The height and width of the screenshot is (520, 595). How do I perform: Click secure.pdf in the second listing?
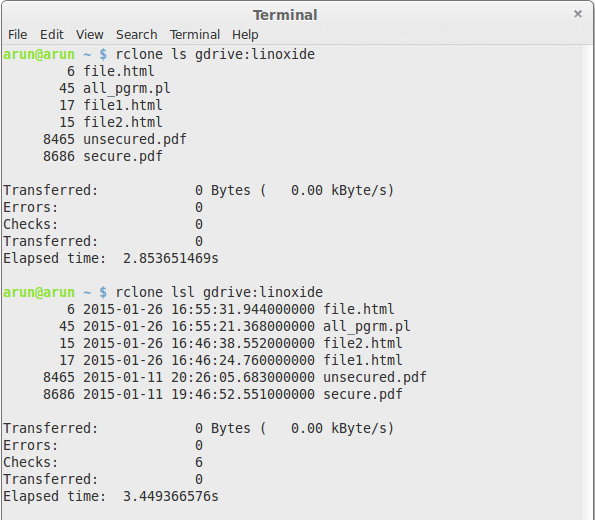pos(362,394)
